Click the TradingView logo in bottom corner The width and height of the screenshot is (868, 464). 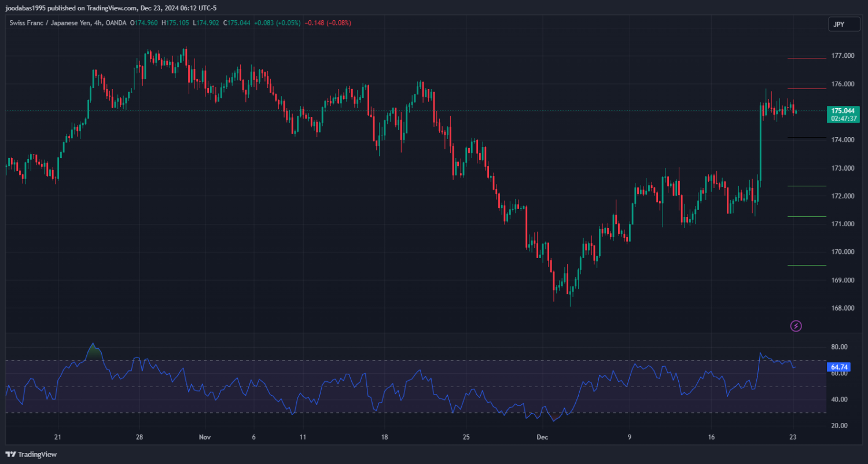(31, 454)
